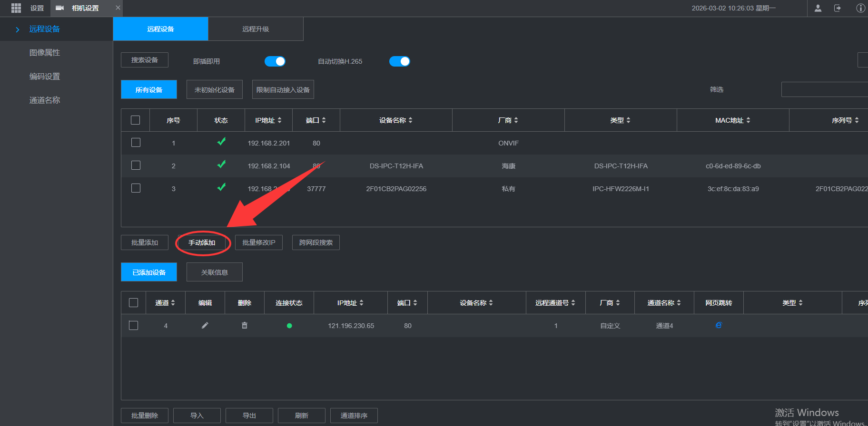Click the 搜索设备 button
Viewport: 868px width, 426px height.
[145, 60]
